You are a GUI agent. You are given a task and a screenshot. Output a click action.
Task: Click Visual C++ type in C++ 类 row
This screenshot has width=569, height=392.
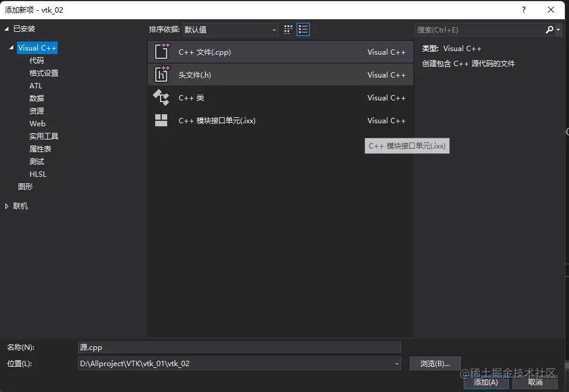387,98
